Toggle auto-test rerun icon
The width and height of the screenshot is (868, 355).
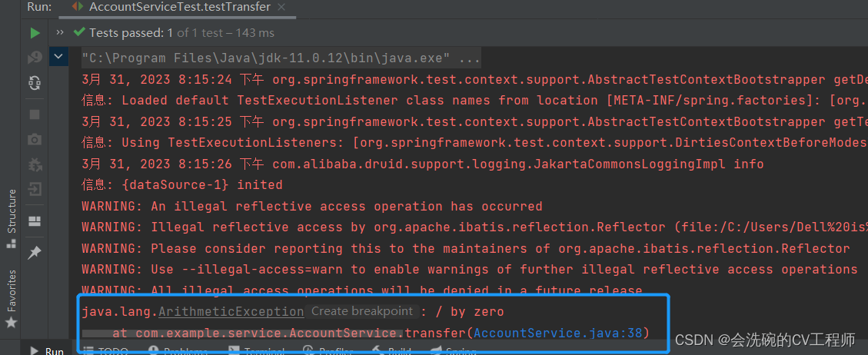coord(35,84)
